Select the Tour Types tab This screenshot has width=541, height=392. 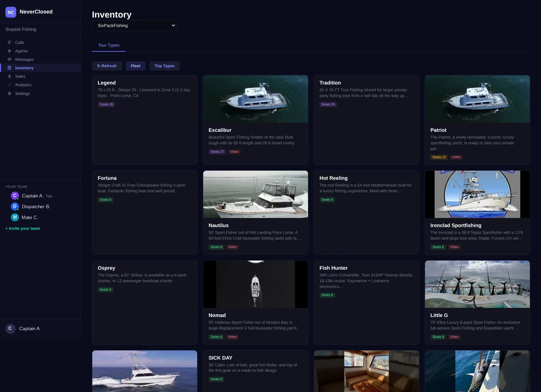pos(109,45)
